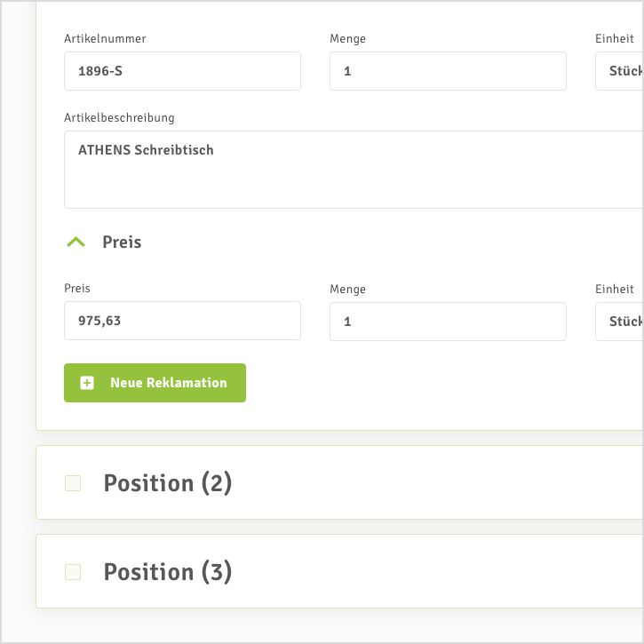Collapse the Preis section with the green chevron
Image resolution: width=644 pixels, height=644 pixels.
76,242
